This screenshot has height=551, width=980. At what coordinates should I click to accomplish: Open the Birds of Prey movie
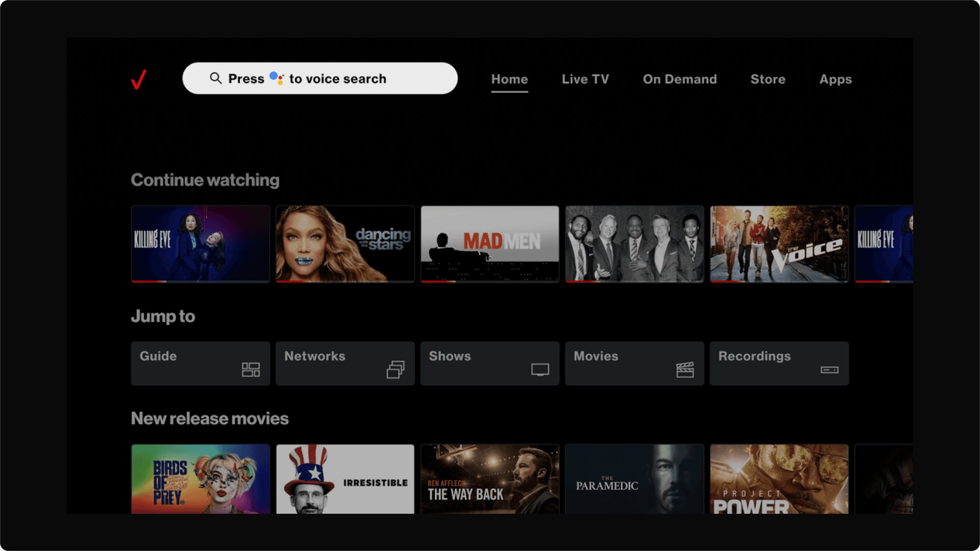pyautogui.click(x=201, y=479)
